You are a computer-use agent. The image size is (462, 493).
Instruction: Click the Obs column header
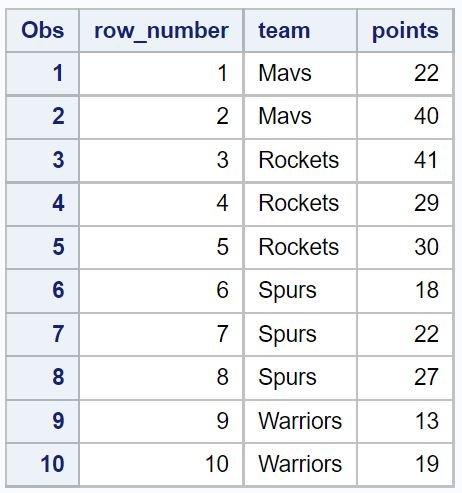tap(42, 31)
